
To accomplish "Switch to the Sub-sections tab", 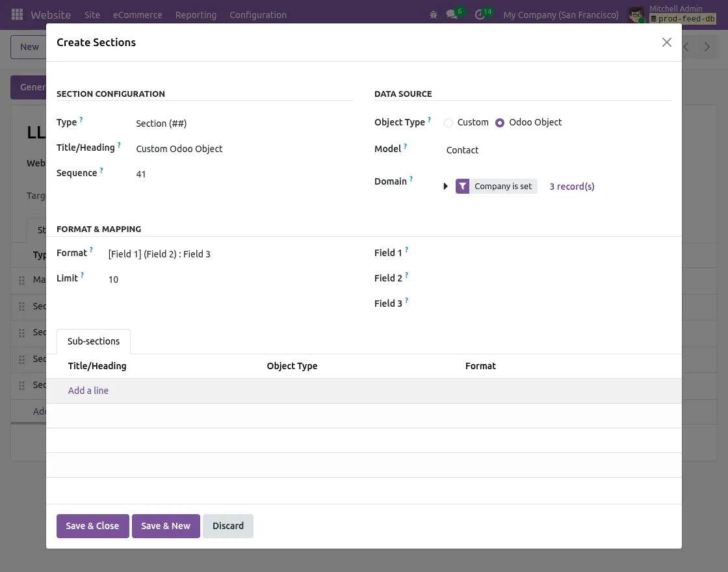I will pyautogui.click(x=94, y=341).
